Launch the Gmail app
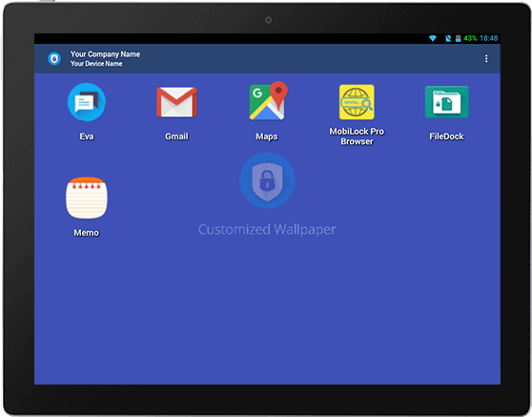532x417 pixels. pos(176,102)
